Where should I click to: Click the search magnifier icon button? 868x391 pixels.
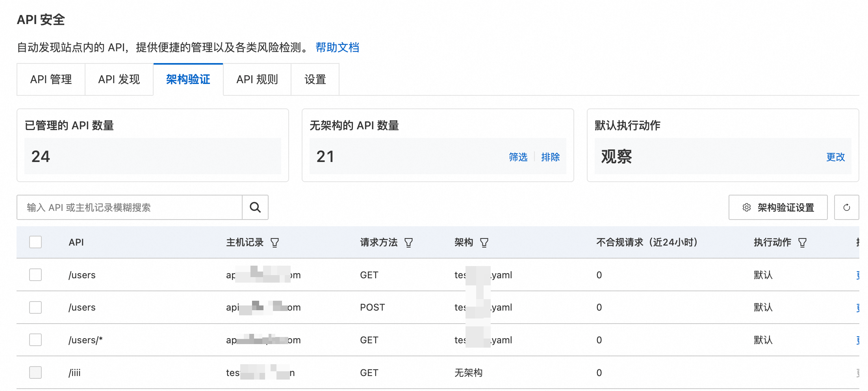click(255, 207)
